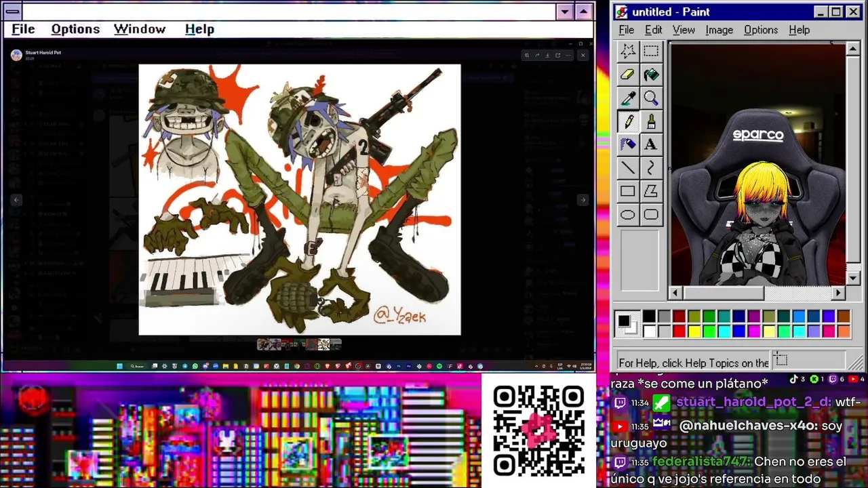Screen dimensions: 868x488
Task: Click username @nahuelchaves-x4o in chat
Action: (749, 426)
